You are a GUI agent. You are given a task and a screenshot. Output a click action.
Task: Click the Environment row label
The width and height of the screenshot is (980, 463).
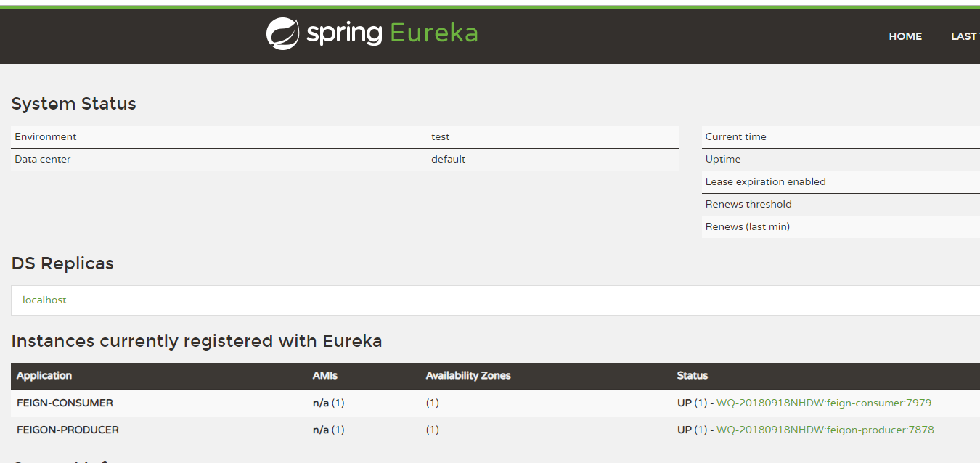tap(46, 136)
